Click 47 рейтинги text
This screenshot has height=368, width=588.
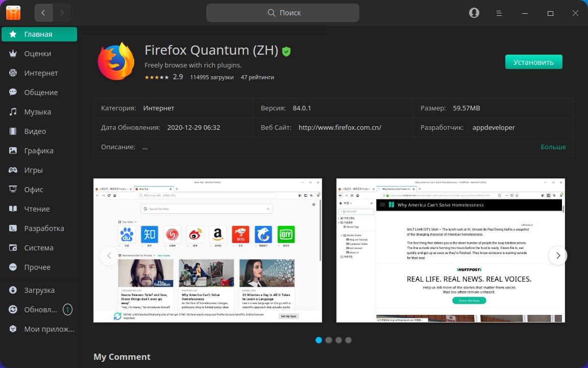(x=257, y=77)
